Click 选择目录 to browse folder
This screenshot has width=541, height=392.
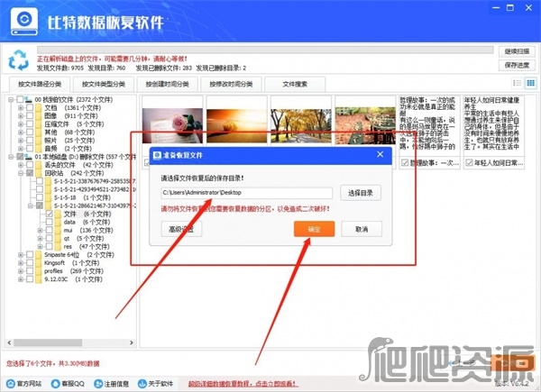pos(361,193)
